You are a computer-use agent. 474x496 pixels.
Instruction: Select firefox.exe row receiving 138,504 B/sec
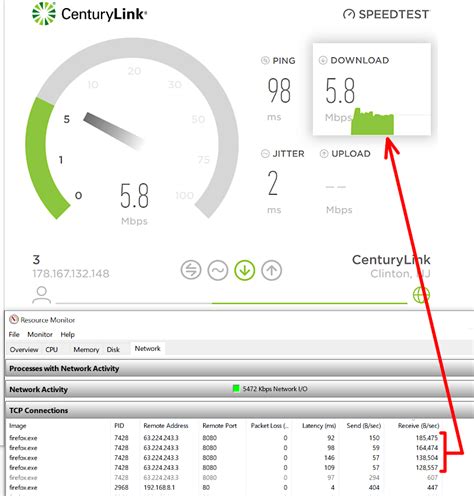(224, 458)
